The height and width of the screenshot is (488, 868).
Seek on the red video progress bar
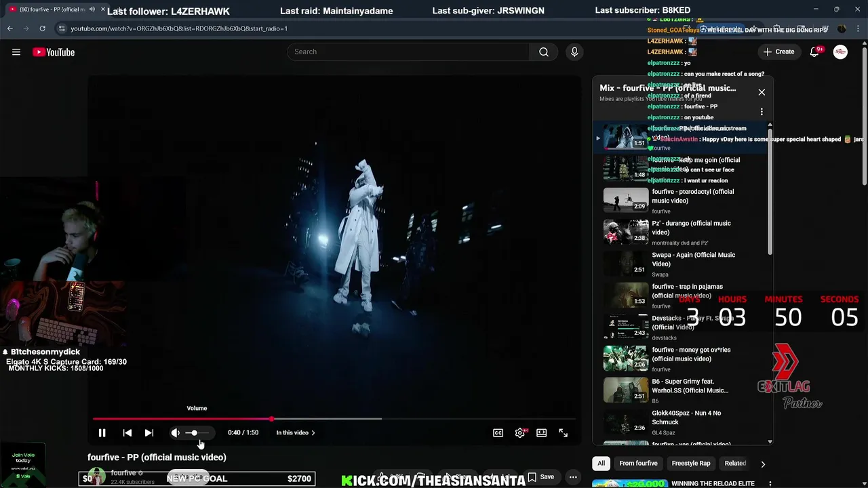(334, 419)
